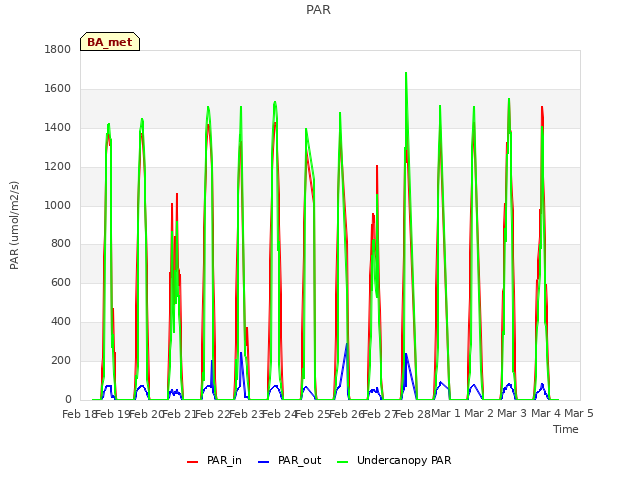Select the 800 y-axis tick label
This screenshot has width=640, height=480.
pos(61,244)
